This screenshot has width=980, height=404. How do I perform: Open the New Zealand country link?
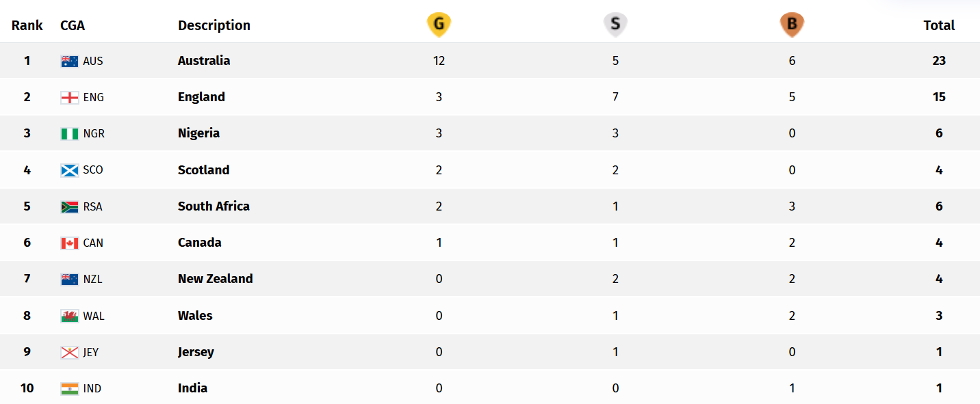point(215,278)
